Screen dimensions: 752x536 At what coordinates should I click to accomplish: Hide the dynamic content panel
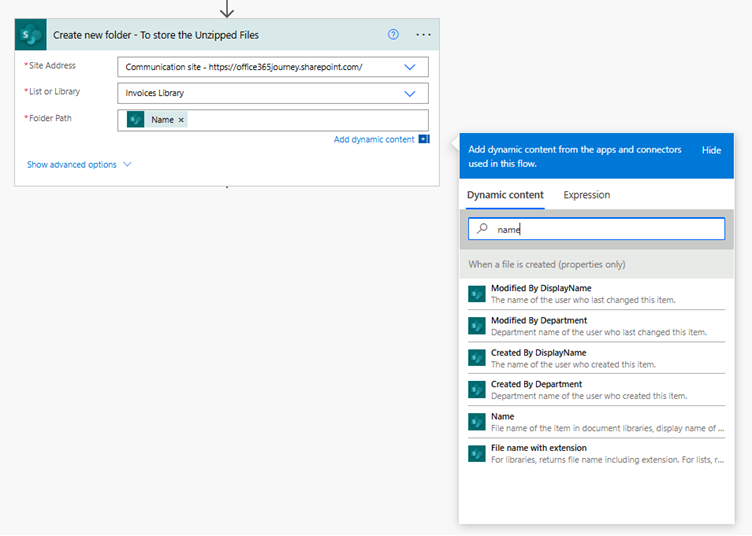coord(711,150)
